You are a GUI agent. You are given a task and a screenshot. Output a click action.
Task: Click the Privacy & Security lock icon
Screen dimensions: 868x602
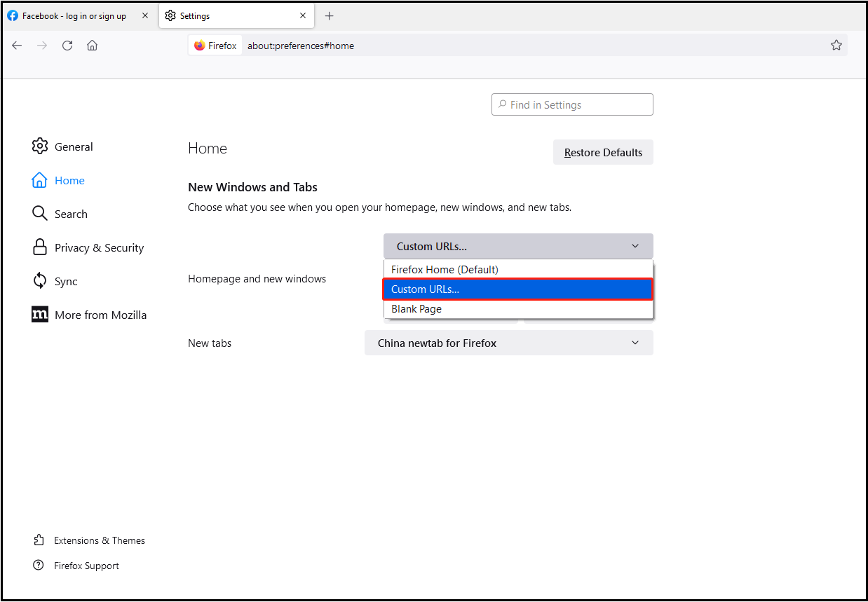pyautogui.click(x=40, y=247)
